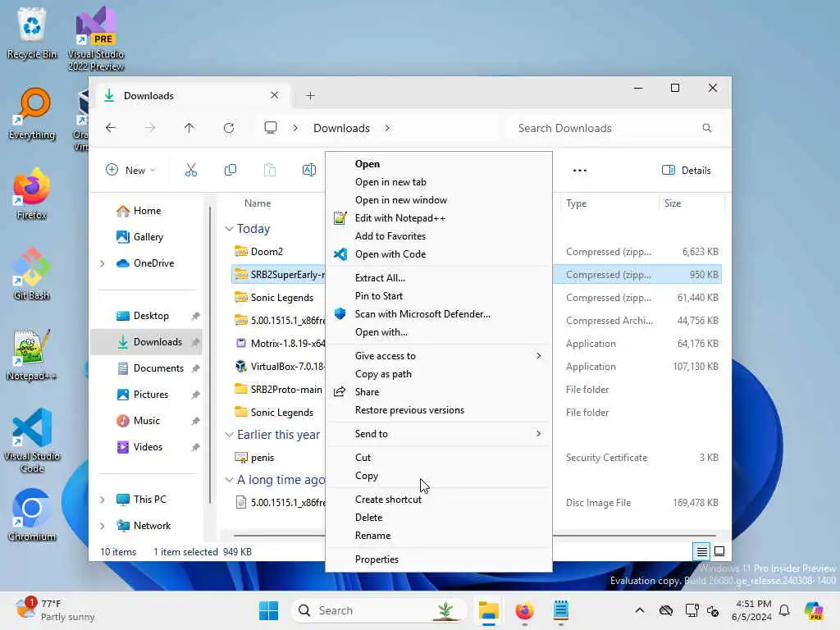This screenshot has height=630, width=840.
Task: Add a new Explorer tab
Action: pyautogui.click(x=310, y=96)
